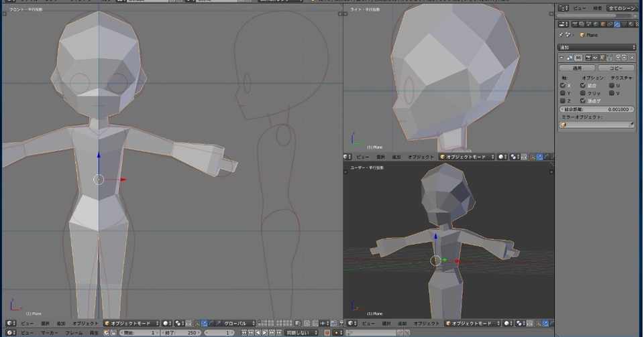Open オブジェクトモード dropdown in right-view viewport
This screenshot has height=337, width=644.
click(466, 157)
